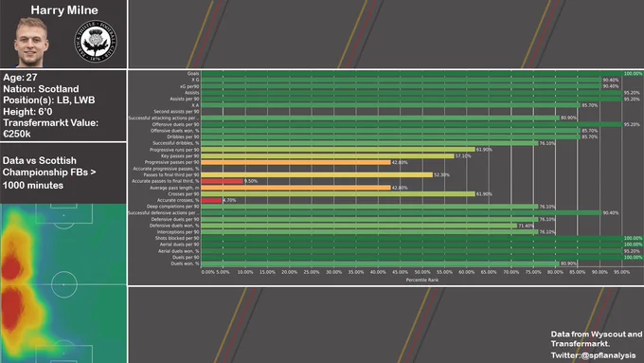644x363 pixels.
Task: Click the 50.00% tick on the axis
Action: pyautogui.click(x=422, y=272)
